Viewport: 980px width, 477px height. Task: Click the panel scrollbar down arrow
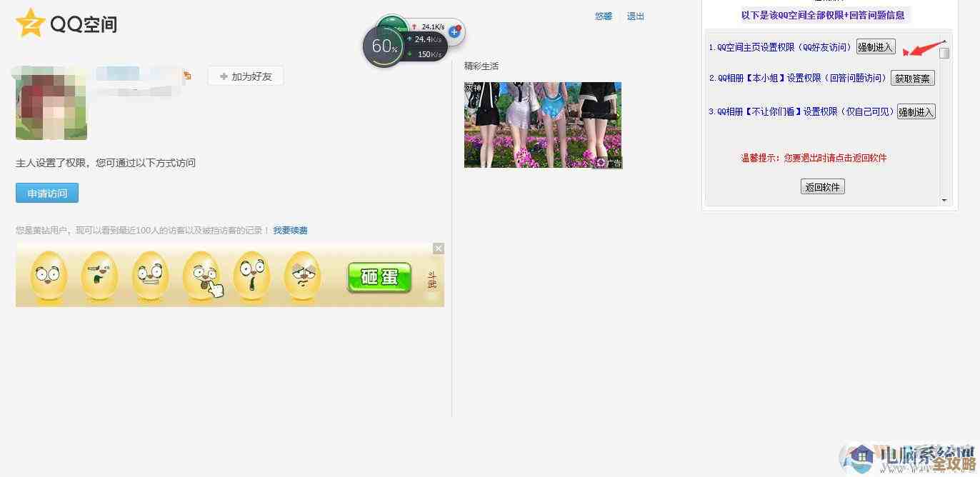pyautogui.click(x=944, y=200)
